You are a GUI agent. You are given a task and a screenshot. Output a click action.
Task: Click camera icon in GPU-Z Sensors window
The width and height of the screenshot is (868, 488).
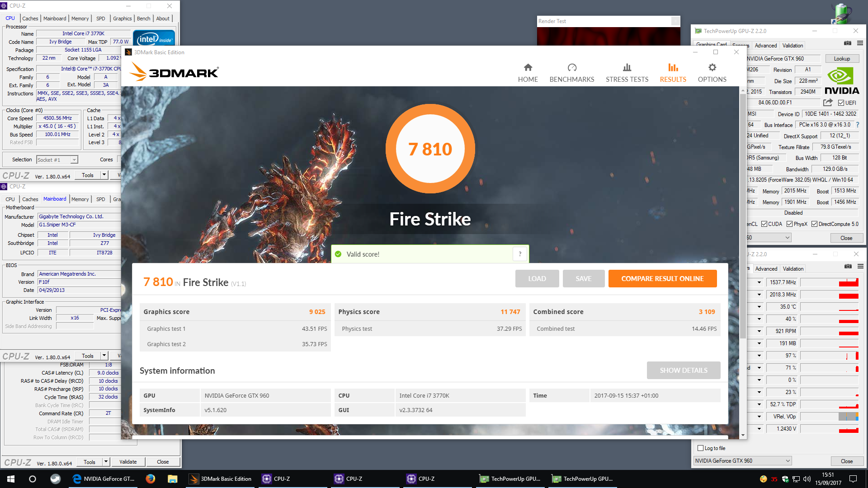[x=848, y=266]
